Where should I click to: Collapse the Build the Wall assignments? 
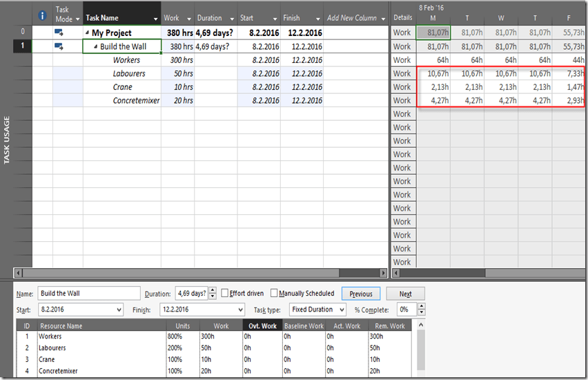tap(95, 47)
